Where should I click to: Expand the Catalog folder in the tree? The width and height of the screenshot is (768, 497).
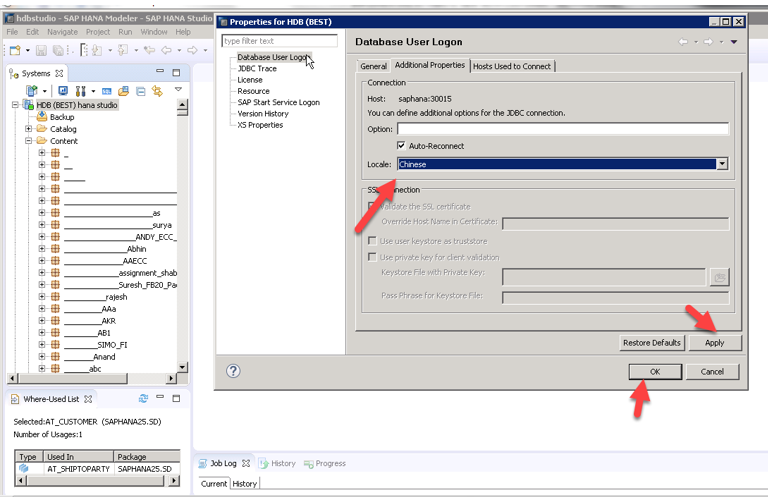pos(28,129)
